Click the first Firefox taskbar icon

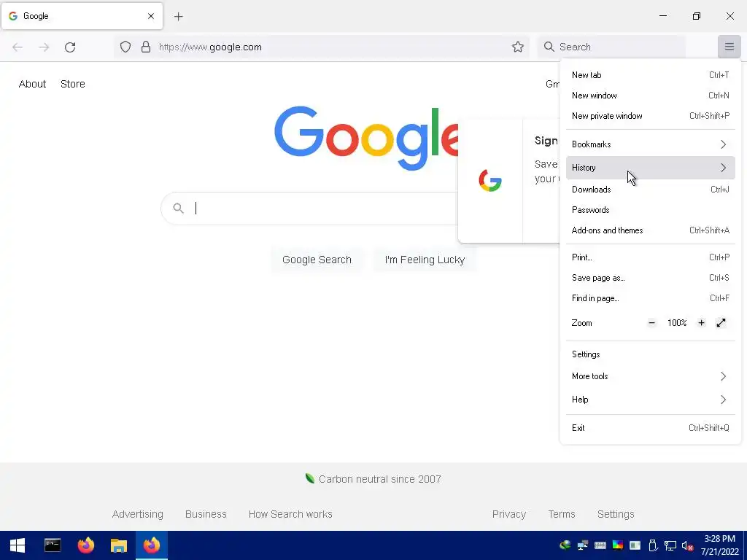[x=86, y=545]
